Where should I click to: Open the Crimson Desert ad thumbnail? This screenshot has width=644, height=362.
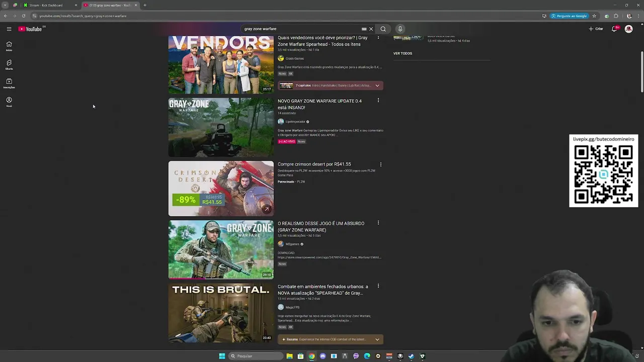click(x=221, y=189)
